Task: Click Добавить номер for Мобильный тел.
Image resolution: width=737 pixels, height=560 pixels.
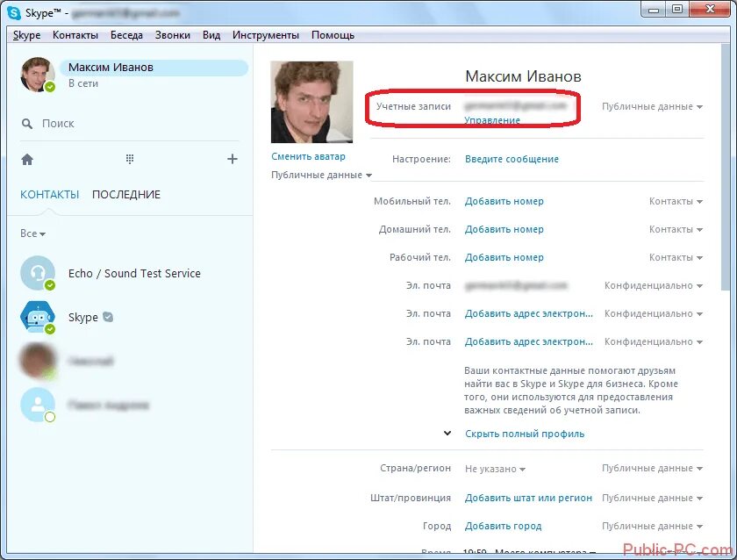Action: (504, 201)
